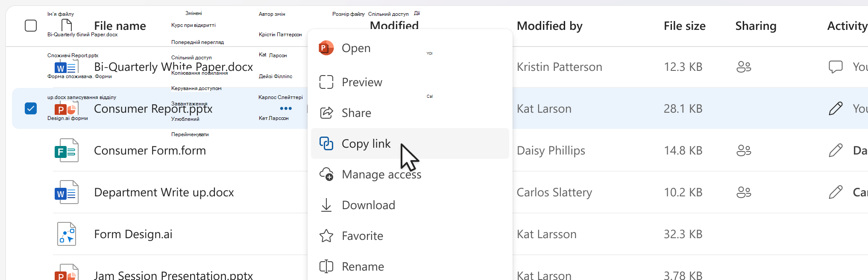
Task: Sort by the File name column header
Action: (120, 26)
